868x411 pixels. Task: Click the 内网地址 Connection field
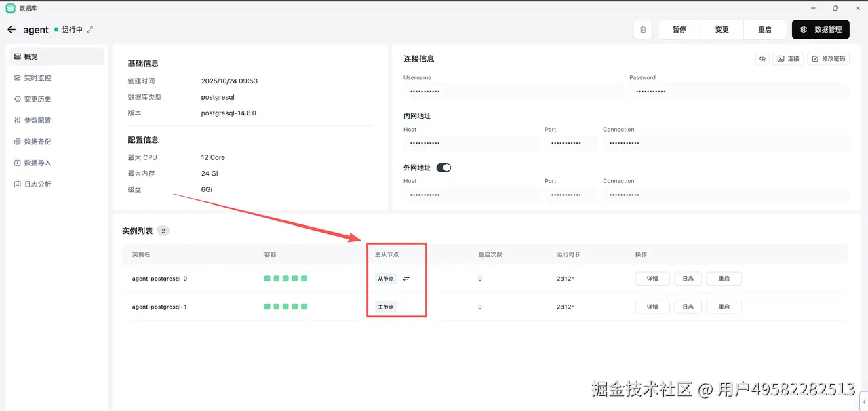pyautogui.click(x=725, y=144)
